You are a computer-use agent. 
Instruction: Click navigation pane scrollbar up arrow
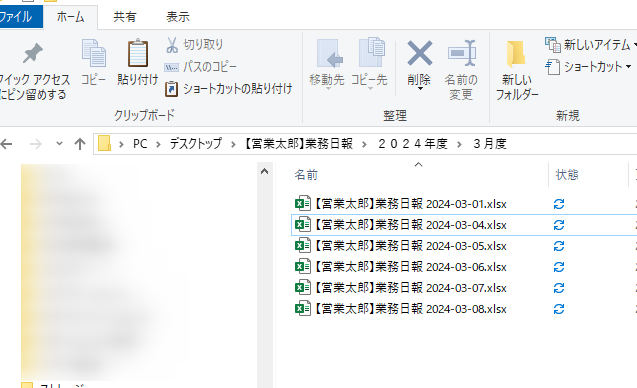coord(264,171)
